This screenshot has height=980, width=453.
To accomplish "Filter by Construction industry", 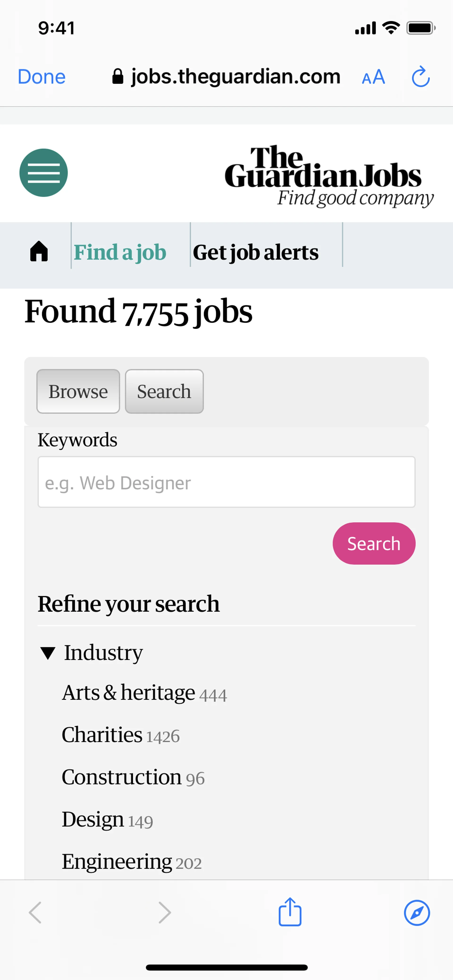I will (122, 777).
